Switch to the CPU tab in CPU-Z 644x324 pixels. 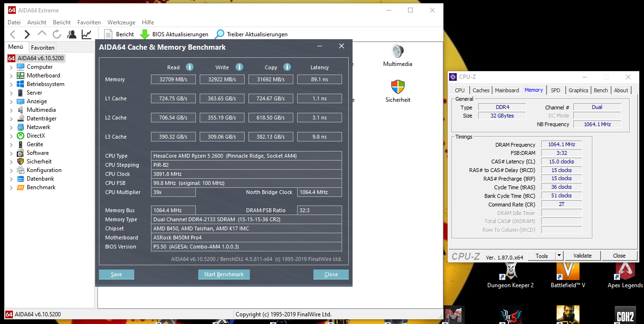click(x=460, y=90)
